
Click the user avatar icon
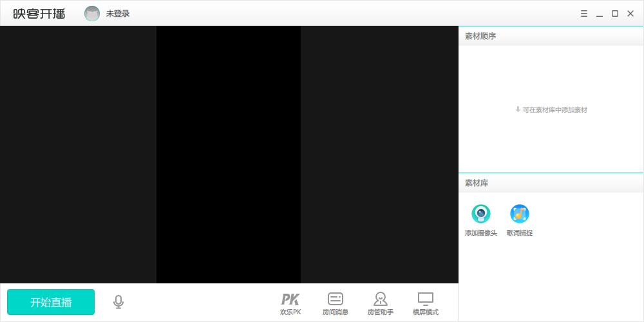(x=92, y=14)
